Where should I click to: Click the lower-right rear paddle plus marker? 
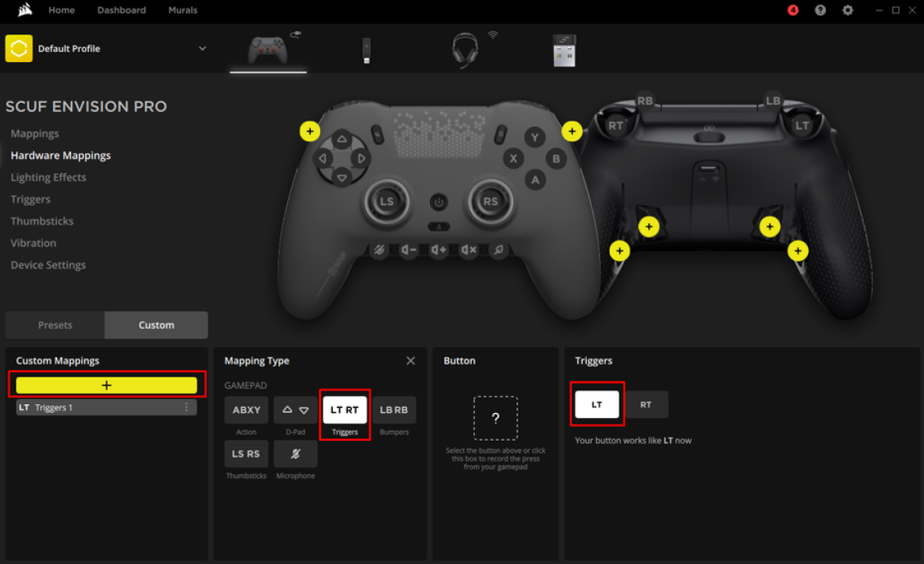(x=798, y=251)
